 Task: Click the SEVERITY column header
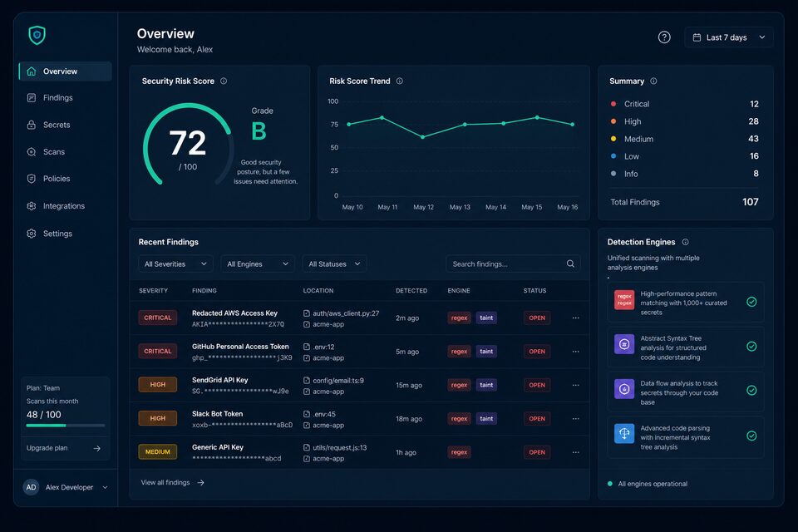(153, 291)
